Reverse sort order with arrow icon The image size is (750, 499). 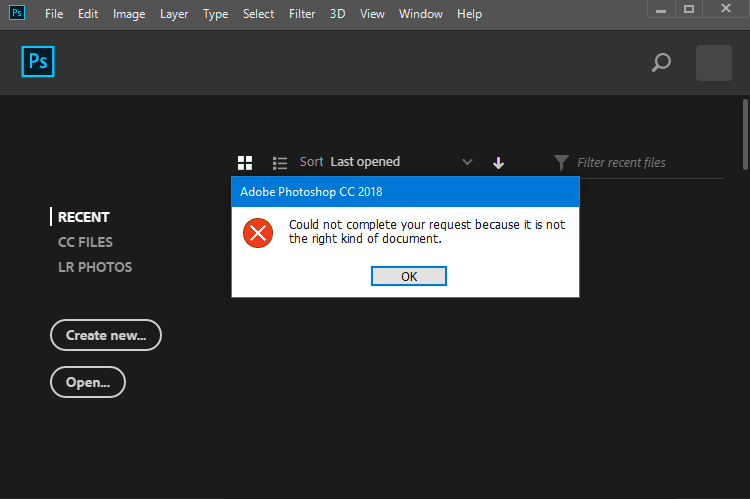498,163
